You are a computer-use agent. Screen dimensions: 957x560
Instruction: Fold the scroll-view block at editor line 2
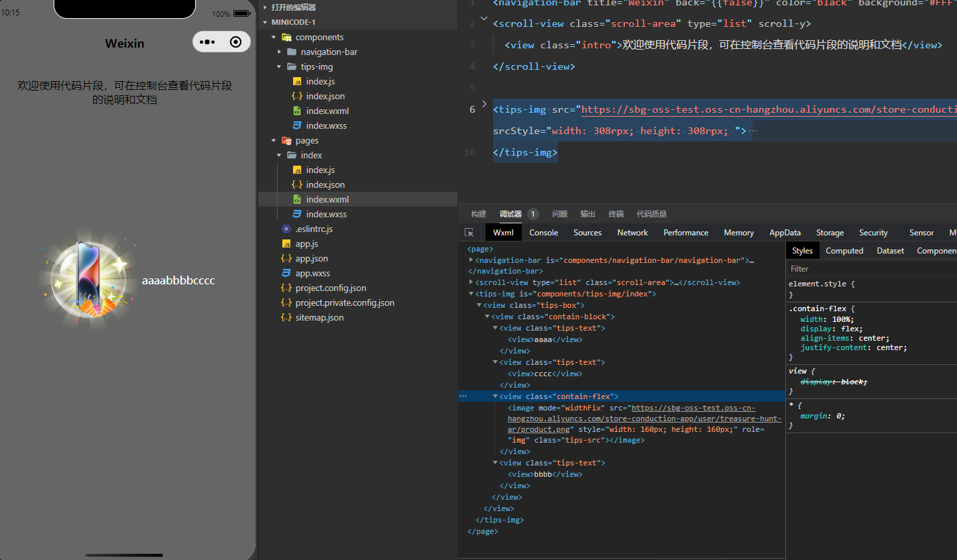(x=484, y=19)
